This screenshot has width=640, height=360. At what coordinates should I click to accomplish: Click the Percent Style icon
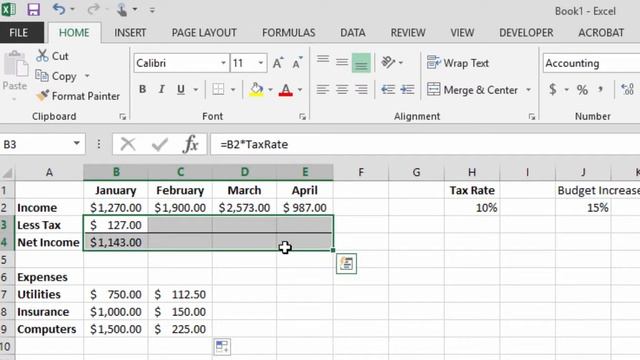click(582, 89)
